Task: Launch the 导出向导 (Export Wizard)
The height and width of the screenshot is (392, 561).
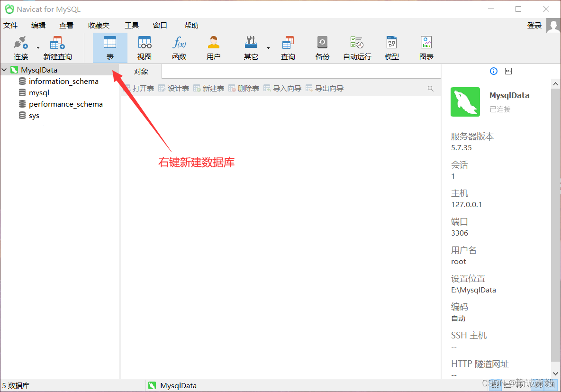Action: [x=325, y=89]
